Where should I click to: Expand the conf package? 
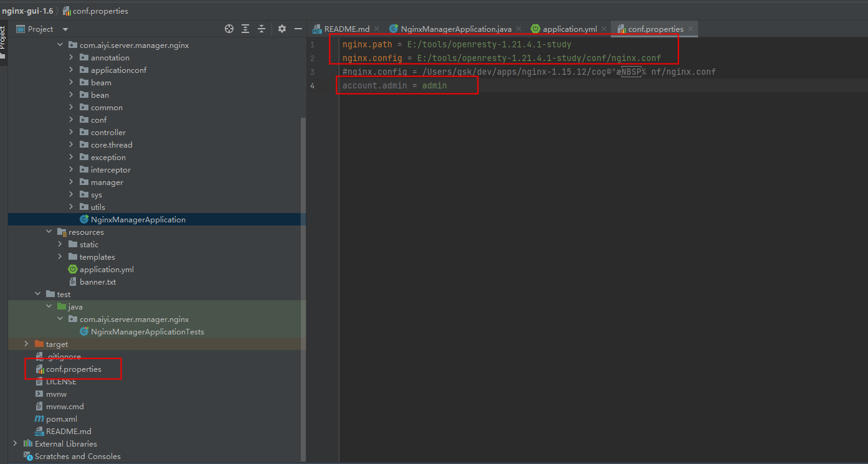[x=72, y=120]
